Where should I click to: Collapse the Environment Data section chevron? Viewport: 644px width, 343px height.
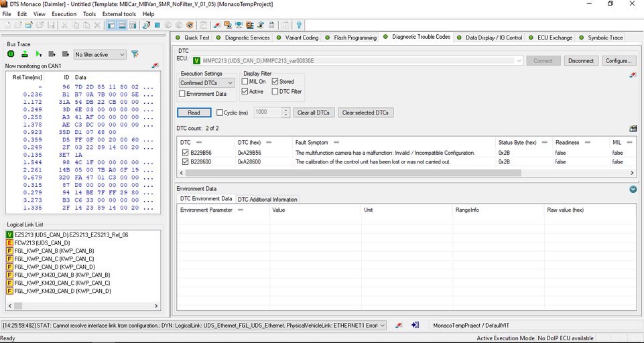point(633,189)
